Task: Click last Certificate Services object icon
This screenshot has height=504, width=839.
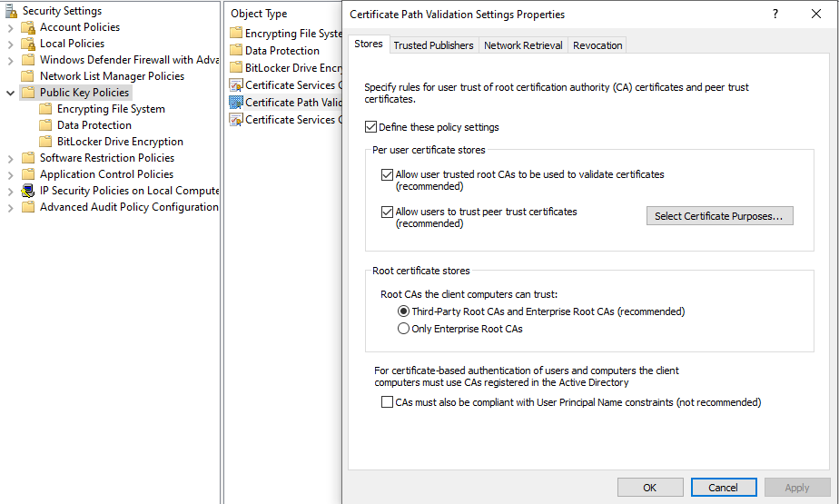Action: (x=236, y=120)
